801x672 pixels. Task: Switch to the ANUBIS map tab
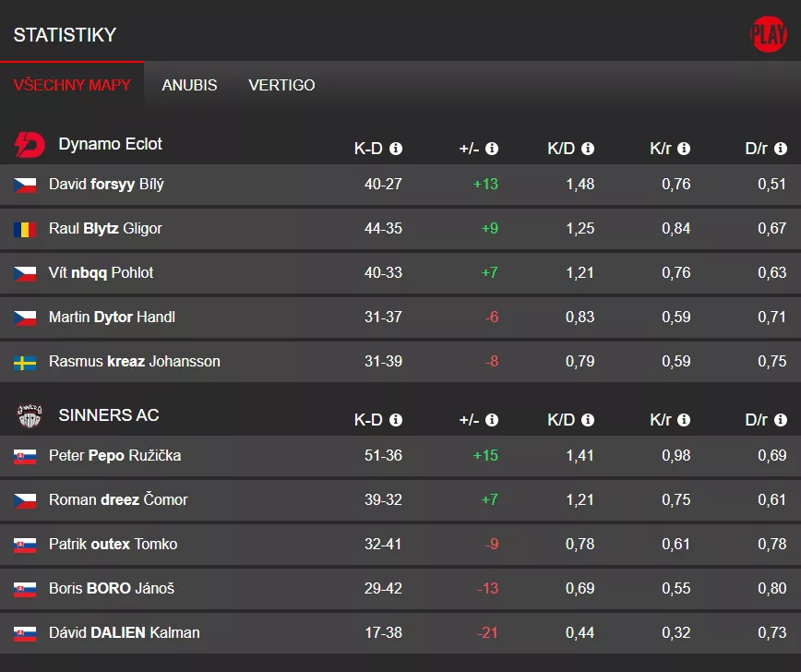(x=189, y=85)
